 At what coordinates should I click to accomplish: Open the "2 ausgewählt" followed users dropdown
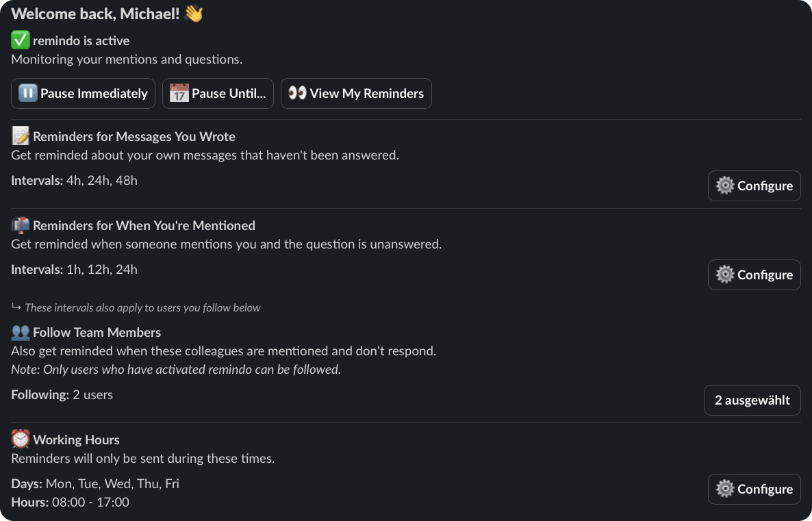(752, 401)
